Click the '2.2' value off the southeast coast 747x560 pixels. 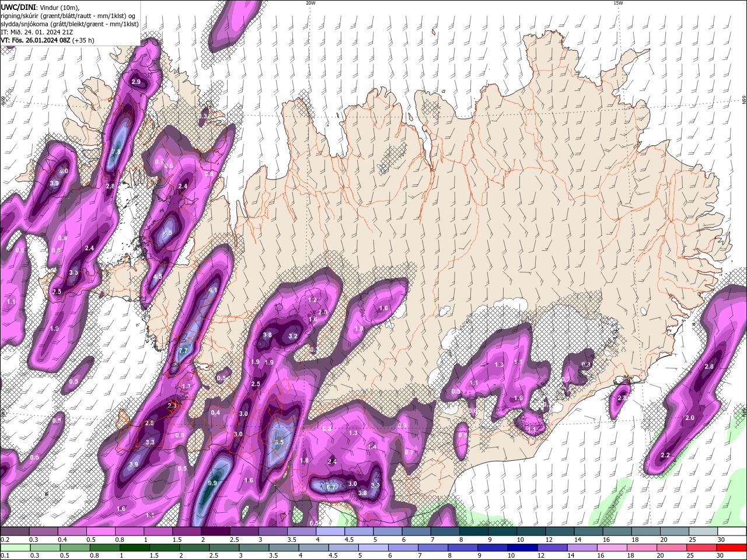point(665,455)
